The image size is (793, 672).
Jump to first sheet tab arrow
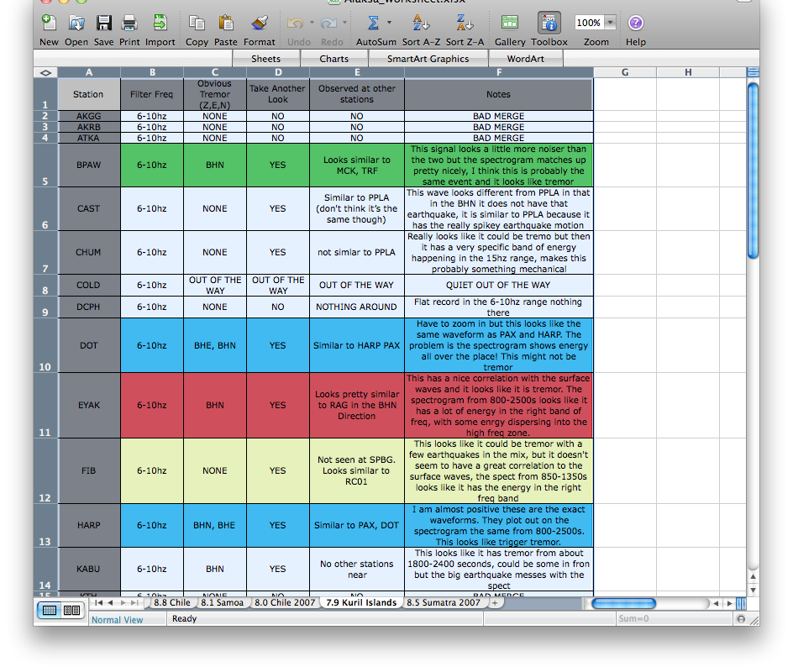(98, 603)
